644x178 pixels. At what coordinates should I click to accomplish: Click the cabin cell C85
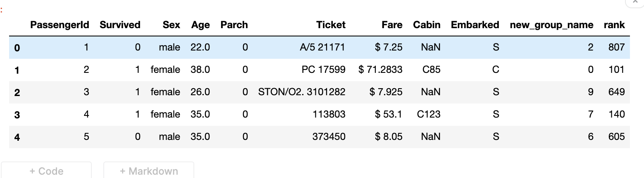point(431,70)
